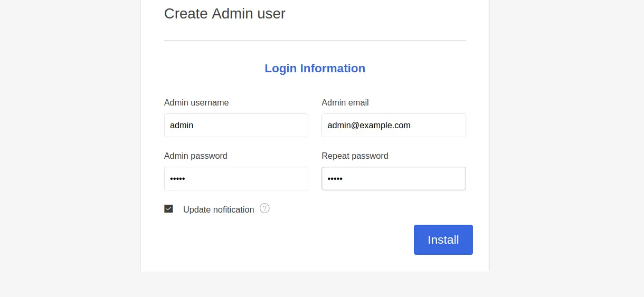Click the Admin password label

click(196, 156)
